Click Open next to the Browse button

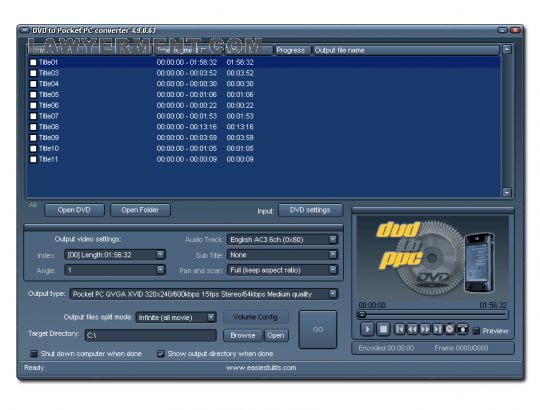pyautogui.click(x=276, y=335)
